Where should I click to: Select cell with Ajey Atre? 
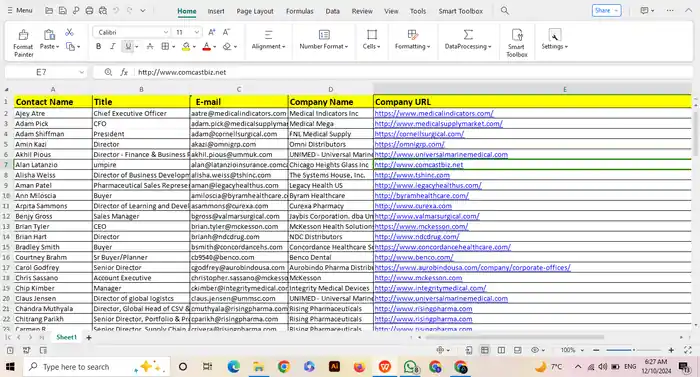pos(53,113)
